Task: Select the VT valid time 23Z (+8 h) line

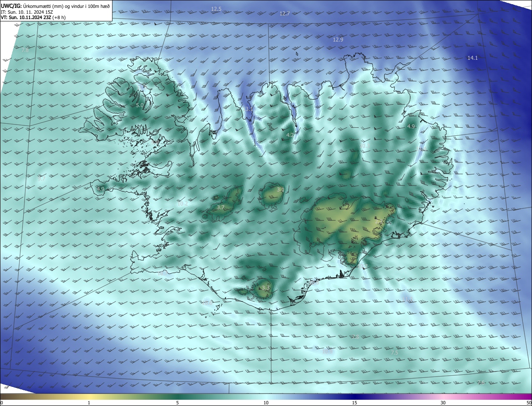Action: (33, 17)
